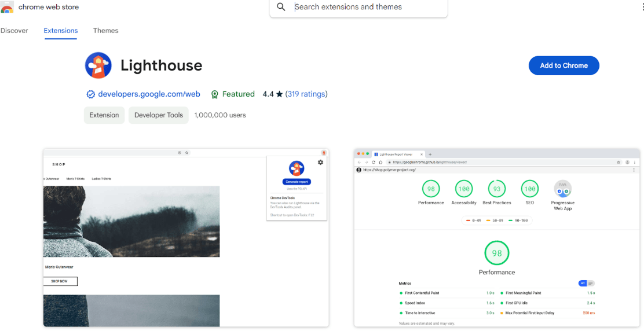The width and height of the screenshot is (644, 331).
Task: Switch to the Themes tab
Action: point(105,31)
